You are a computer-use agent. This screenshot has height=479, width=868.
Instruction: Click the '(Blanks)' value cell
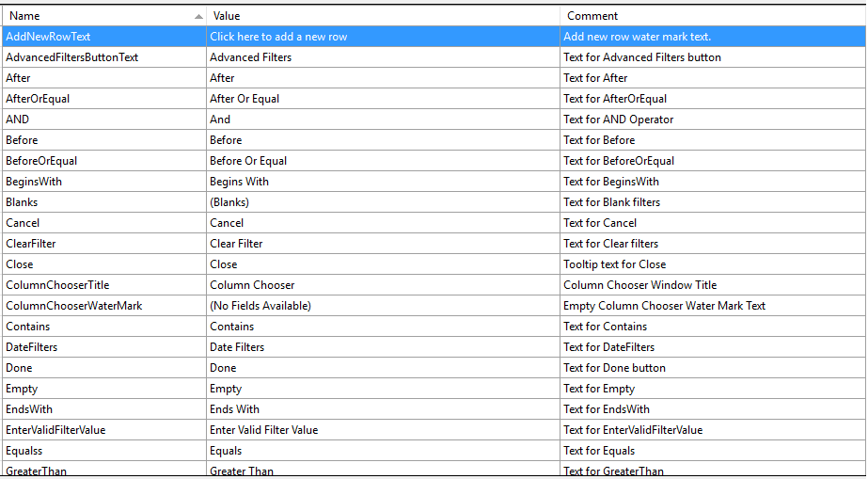pyautogui.click(x=229, y=202)
